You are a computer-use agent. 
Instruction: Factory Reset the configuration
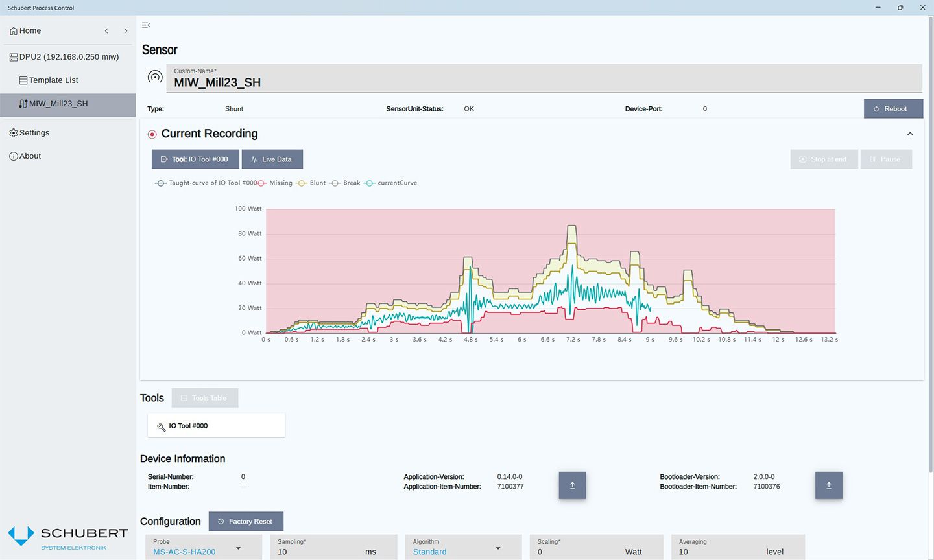(246, 522)
